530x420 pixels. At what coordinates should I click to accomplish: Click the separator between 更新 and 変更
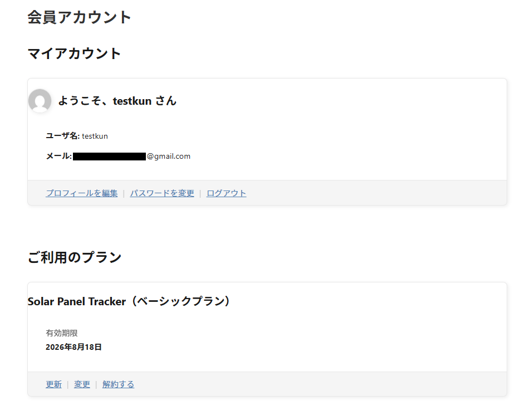tap(68, 384)
